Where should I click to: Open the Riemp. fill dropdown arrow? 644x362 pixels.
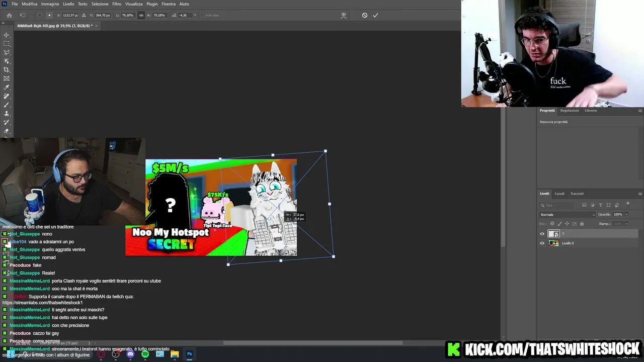click(626, 224)
